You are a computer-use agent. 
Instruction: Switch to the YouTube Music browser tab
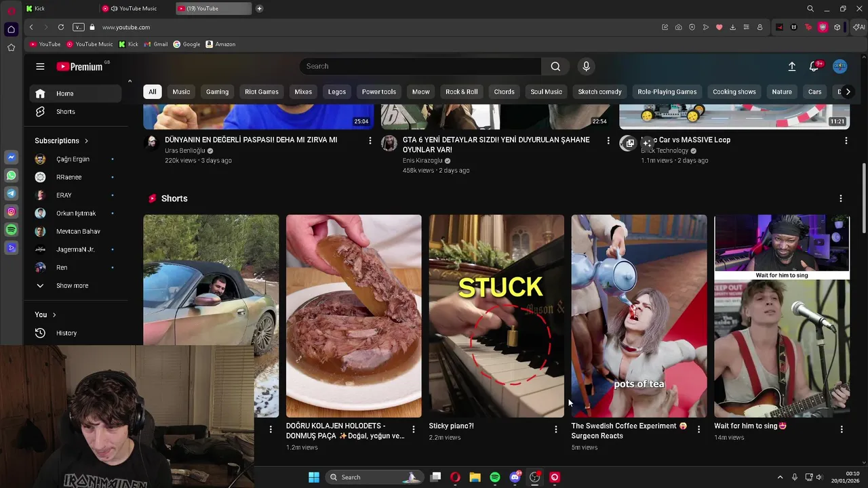pyautogui.click(x=136, y=9)
